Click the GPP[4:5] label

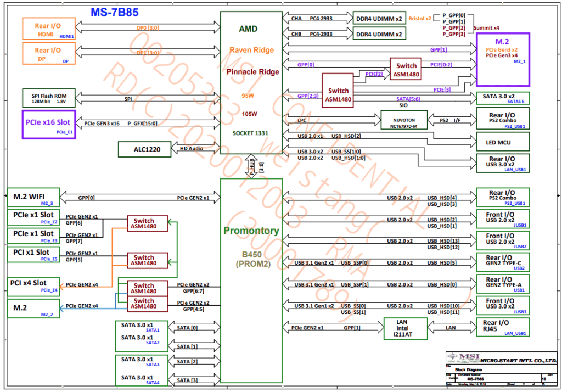(194, 309)
